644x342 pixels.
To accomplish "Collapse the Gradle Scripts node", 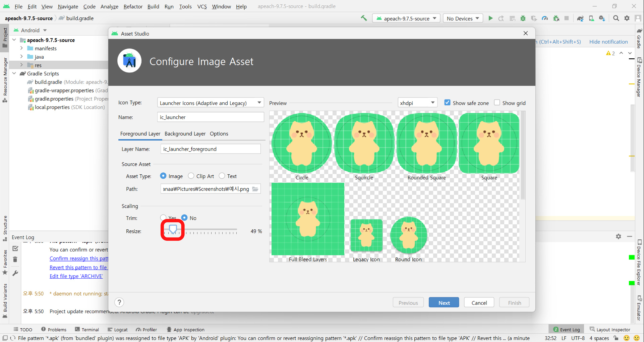I will pyautogui.click(x=14, y=73).
